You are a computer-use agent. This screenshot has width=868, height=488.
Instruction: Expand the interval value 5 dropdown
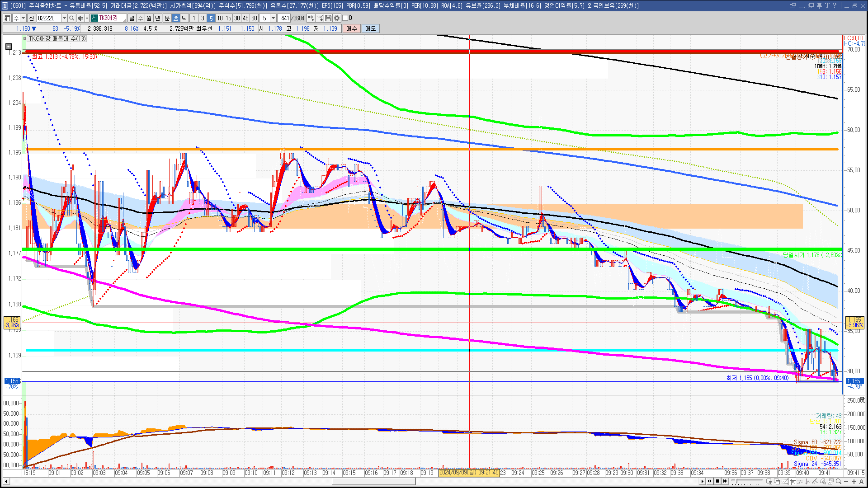[x=273, y=18]
